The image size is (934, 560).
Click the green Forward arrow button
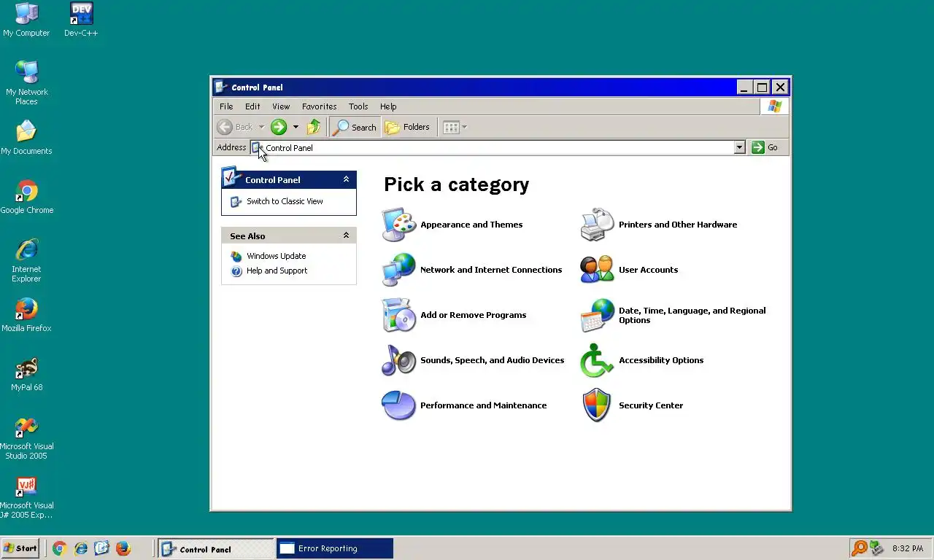[279, 127]
